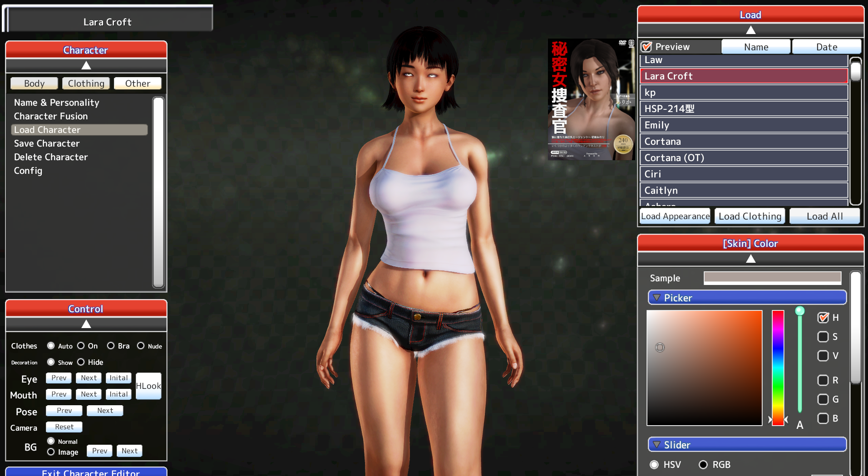The width and height of the screenshot is (868, 476).
Task: Uncheck the H channel checkbox
Action: (x=823, y=318)
